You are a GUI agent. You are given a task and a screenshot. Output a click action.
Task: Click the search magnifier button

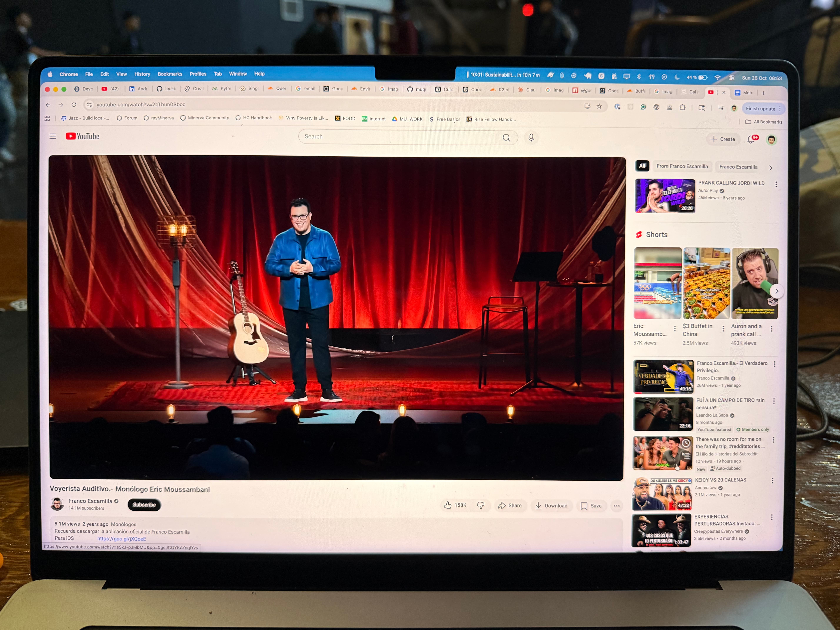point(506,137)
